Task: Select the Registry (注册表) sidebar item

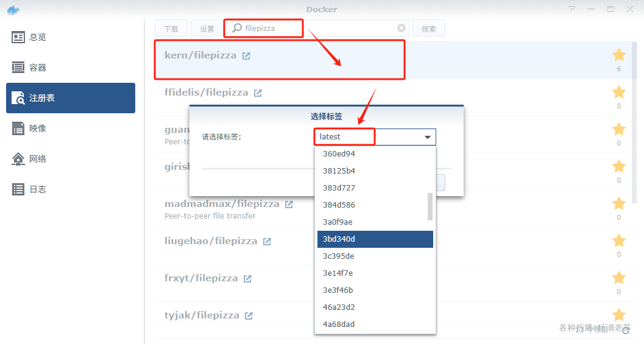Action: (x=71, y=98)
